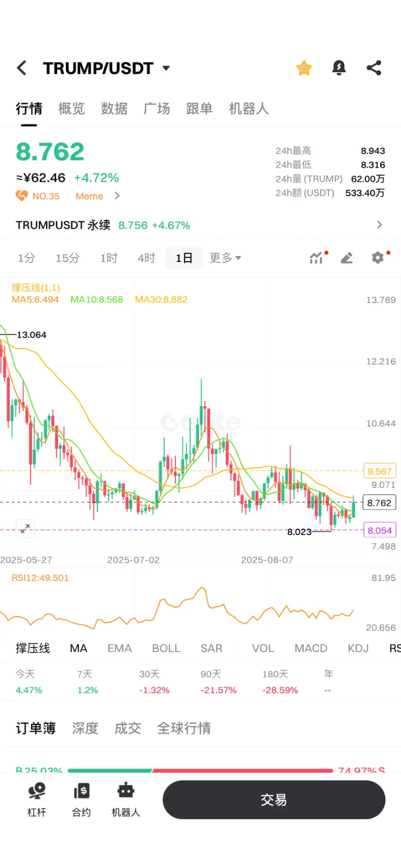Tap the 交易 trade button

click(x=274, y=800)
